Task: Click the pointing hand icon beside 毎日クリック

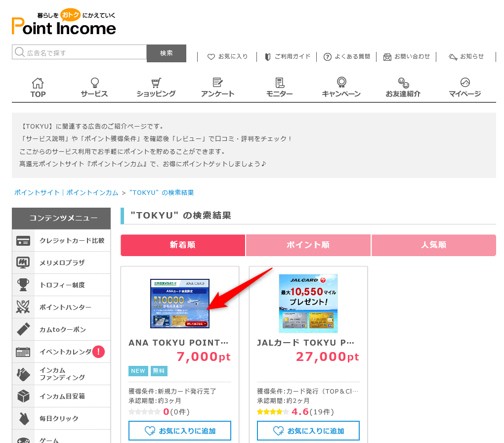Action: click(23, 418)
